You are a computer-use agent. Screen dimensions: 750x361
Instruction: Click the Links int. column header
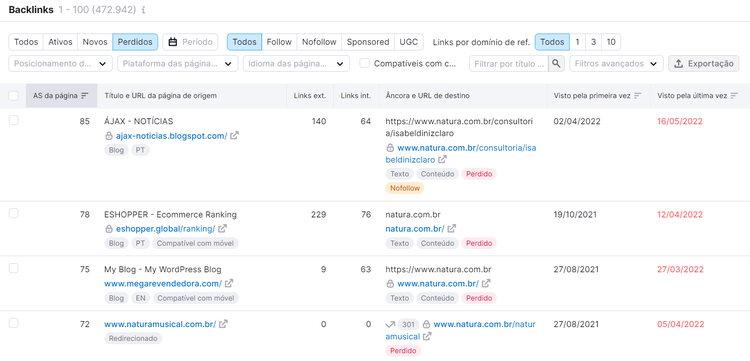(356, 96)
